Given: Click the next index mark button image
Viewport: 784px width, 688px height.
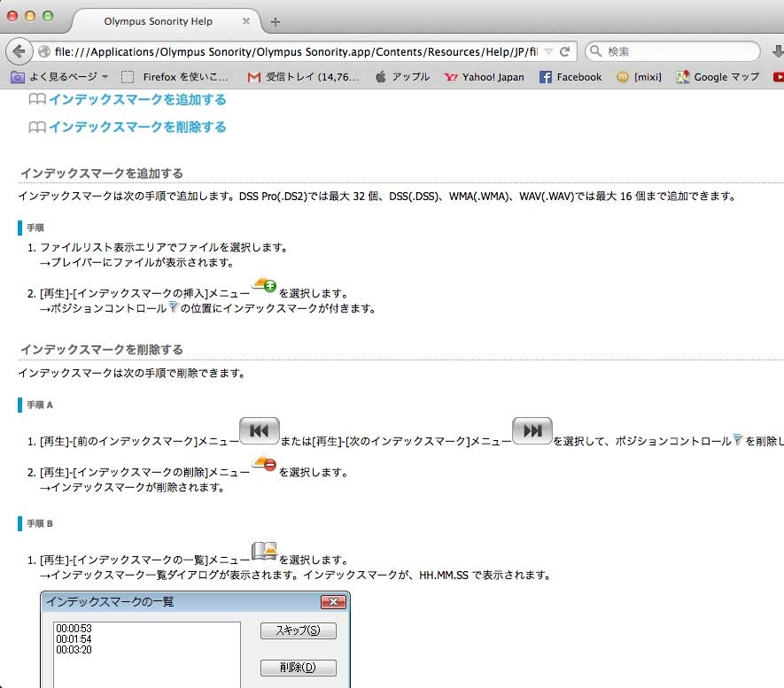Looking at the screenshot, I should click(x=532, y=430).
